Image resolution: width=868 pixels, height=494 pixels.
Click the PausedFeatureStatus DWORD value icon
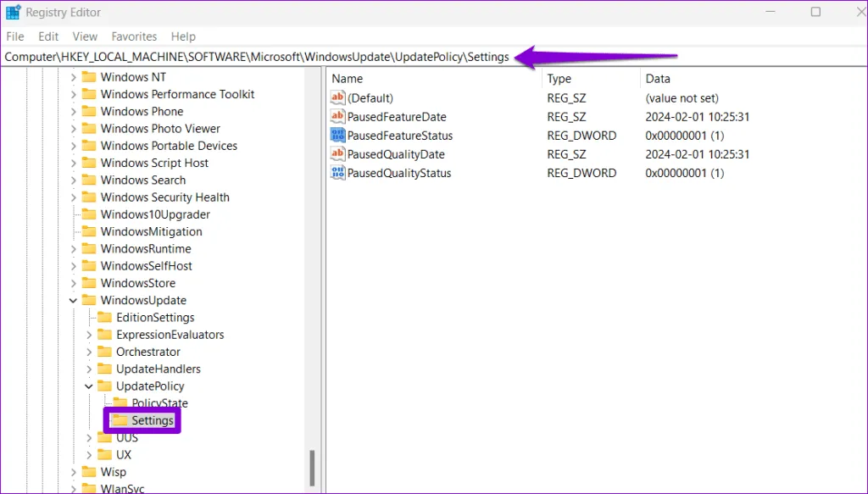tap(338, 136)
